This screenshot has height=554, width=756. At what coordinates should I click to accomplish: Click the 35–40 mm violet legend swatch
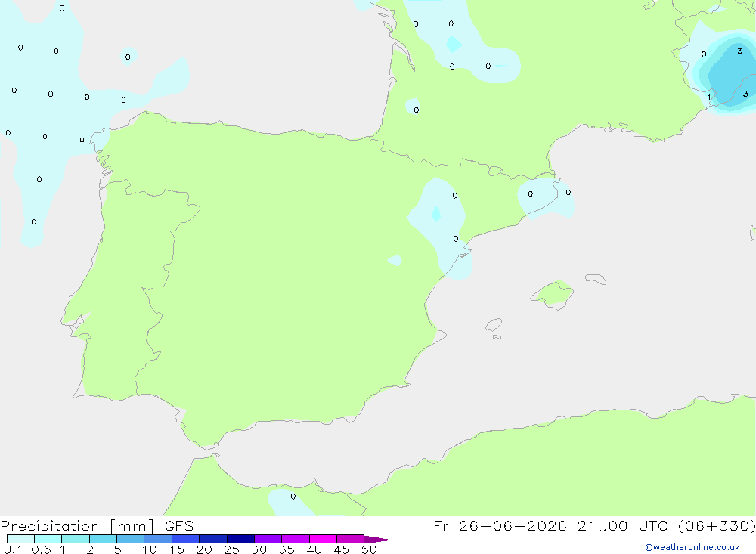pyautogui.click(x=296, y=539)
